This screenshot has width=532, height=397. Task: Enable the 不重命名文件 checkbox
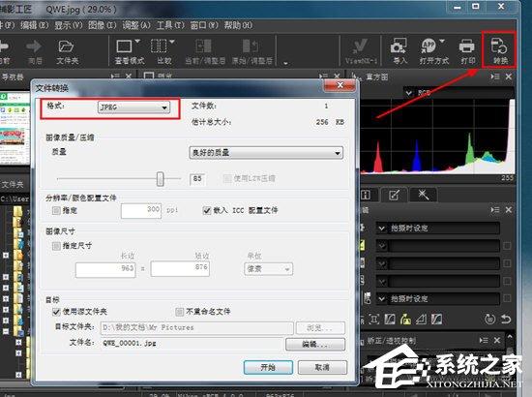coord(180,312)
